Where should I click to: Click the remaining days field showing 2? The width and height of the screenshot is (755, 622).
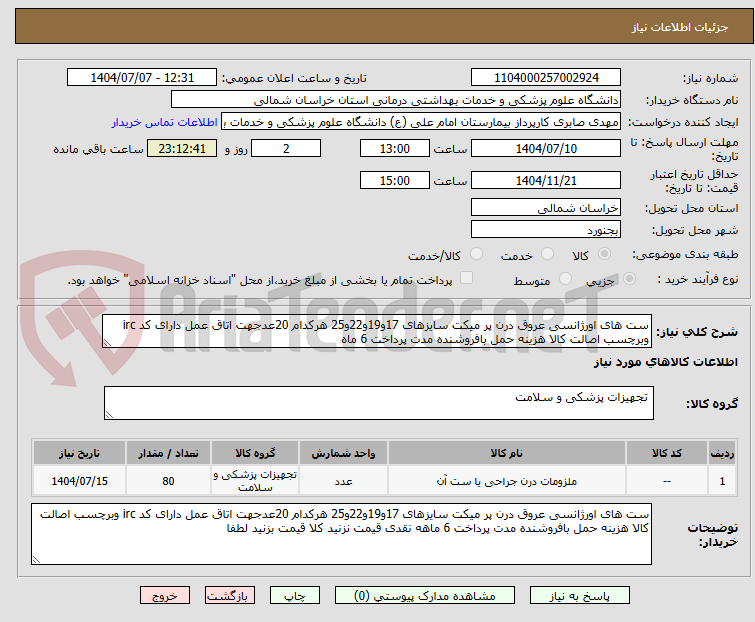[x=286, y=148]
